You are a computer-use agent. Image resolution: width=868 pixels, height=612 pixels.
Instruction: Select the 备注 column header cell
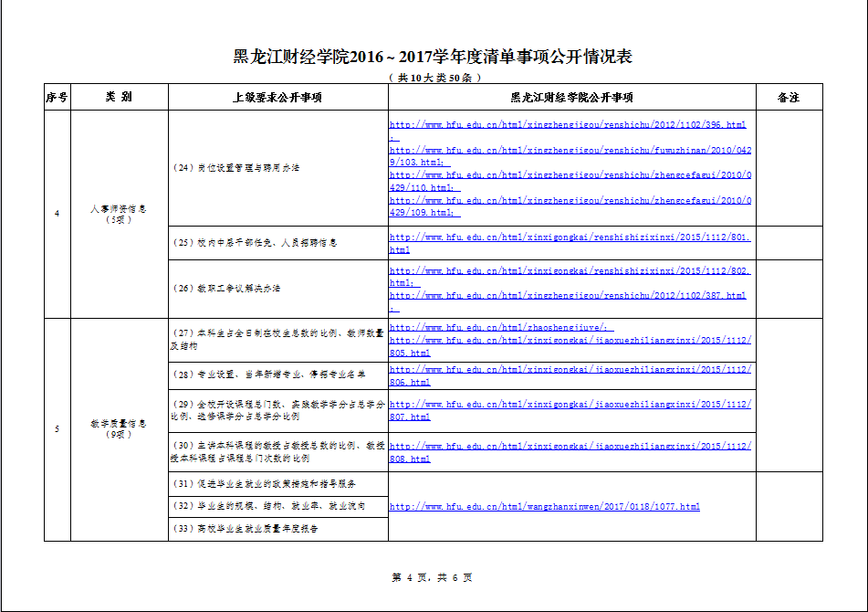tap(789, 97)
